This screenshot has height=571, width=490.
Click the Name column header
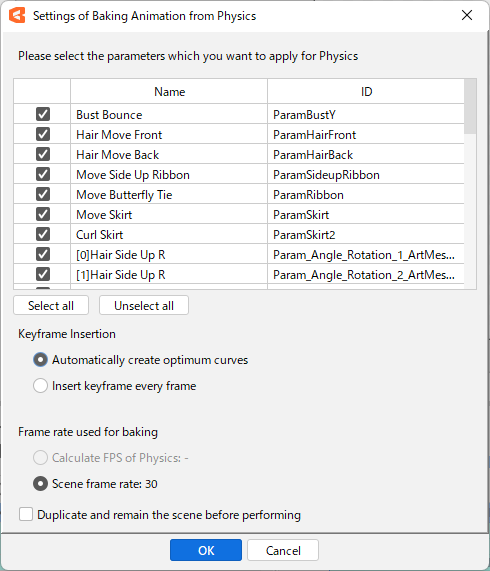click(x=169, y=91)
